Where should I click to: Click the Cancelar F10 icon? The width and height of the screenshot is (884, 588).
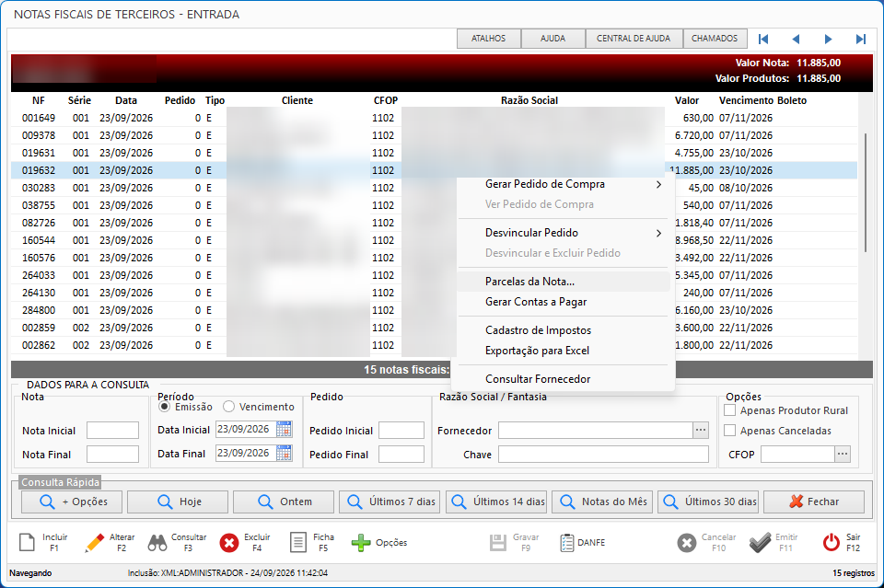click(687, 543)
